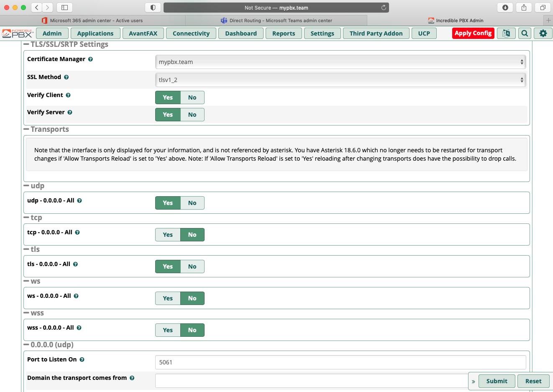Set Verify Server to No
Viewport: 553px width, 392px height.
pos(192,114)
